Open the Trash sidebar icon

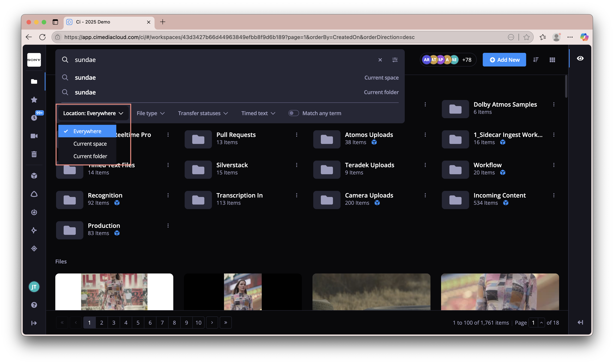(34, 154)
